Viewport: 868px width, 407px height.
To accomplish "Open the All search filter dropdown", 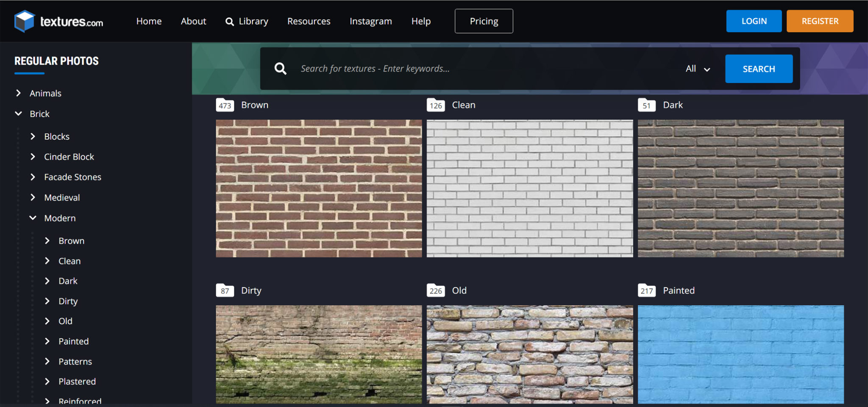I will tap(697, 68).
